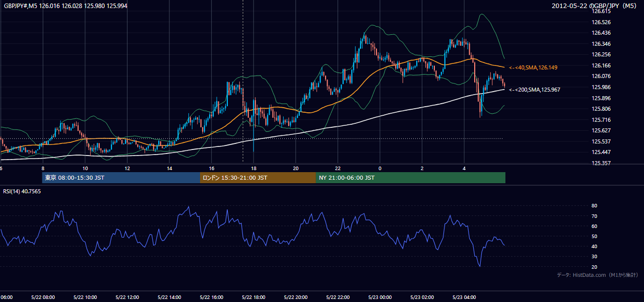The height and width of the screenshot is (302, 644).
Task: Click the 5/22 16:00 time axis label
Action: click(211, 297)
